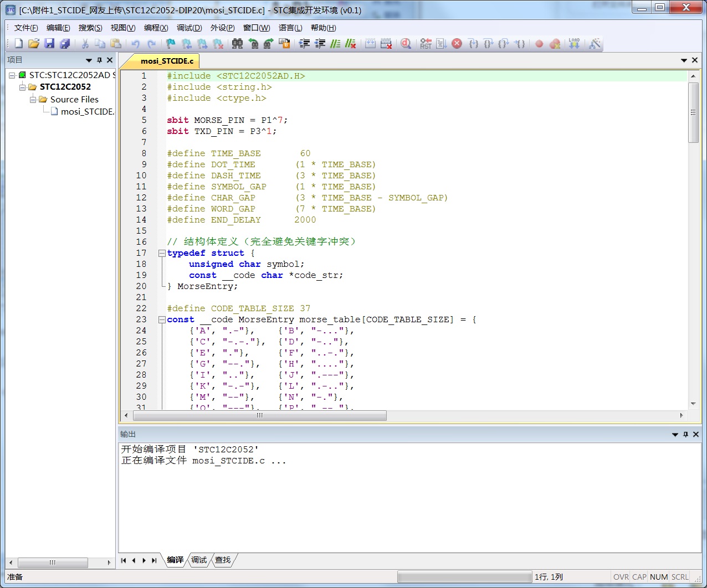Open find with the binoculars icon

(x=237, y=44)
